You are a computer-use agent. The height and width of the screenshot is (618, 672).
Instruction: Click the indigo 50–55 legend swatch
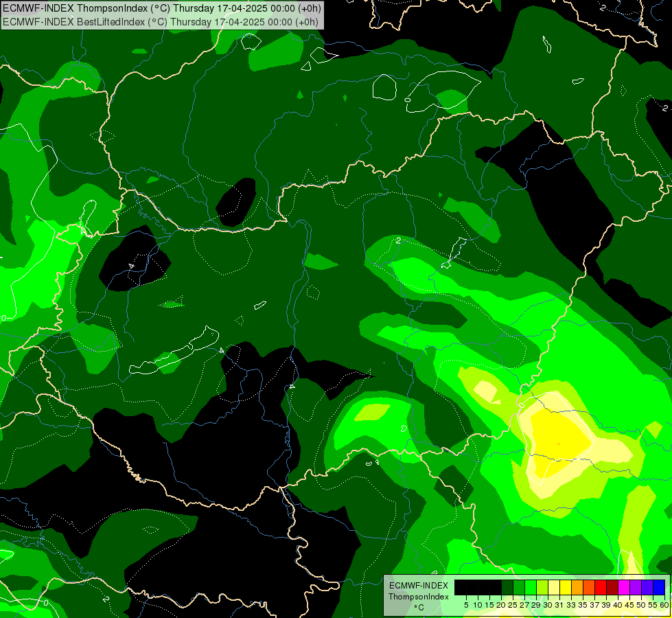pos(647,587)
